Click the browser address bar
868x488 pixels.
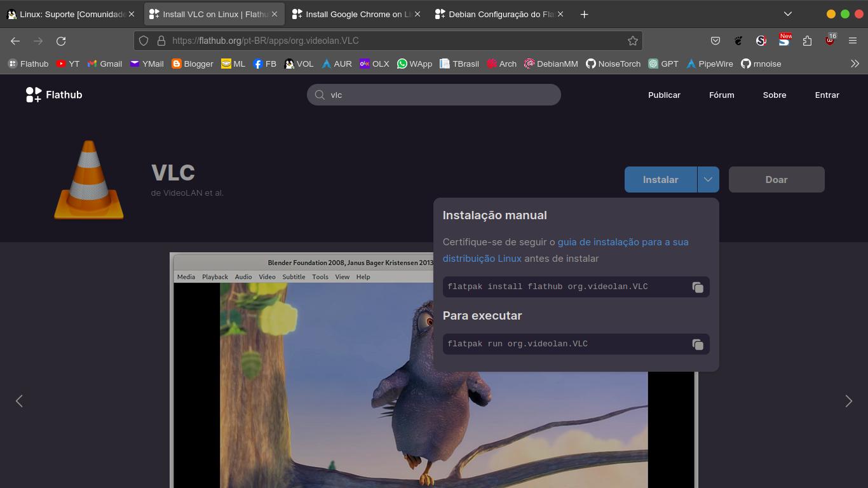[388, 41]
